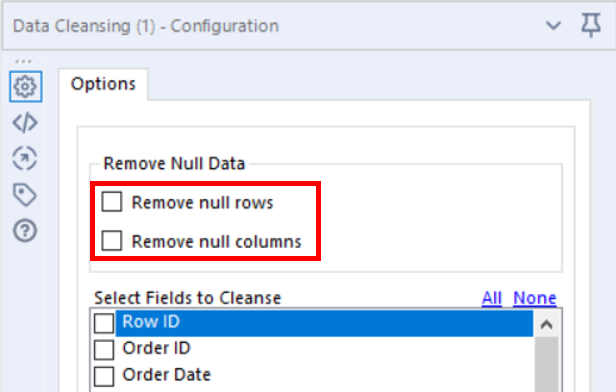Click the fields list scrollbar track
616x392 pixels.
(x=546, y=364)
